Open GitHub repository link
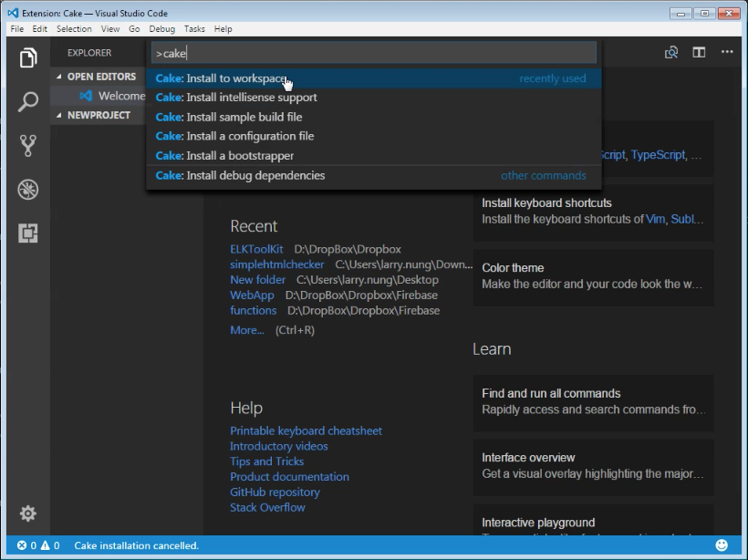 [x=275, y=492]
